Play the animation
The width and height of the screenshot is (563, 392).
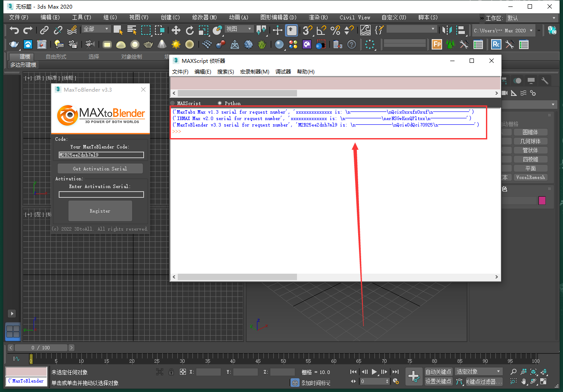(x=374, y=371)
